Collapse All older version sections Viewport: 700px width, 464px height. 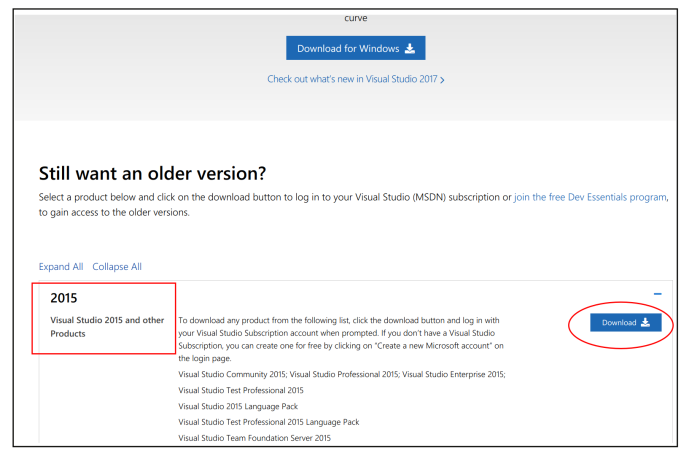(117, 267)
